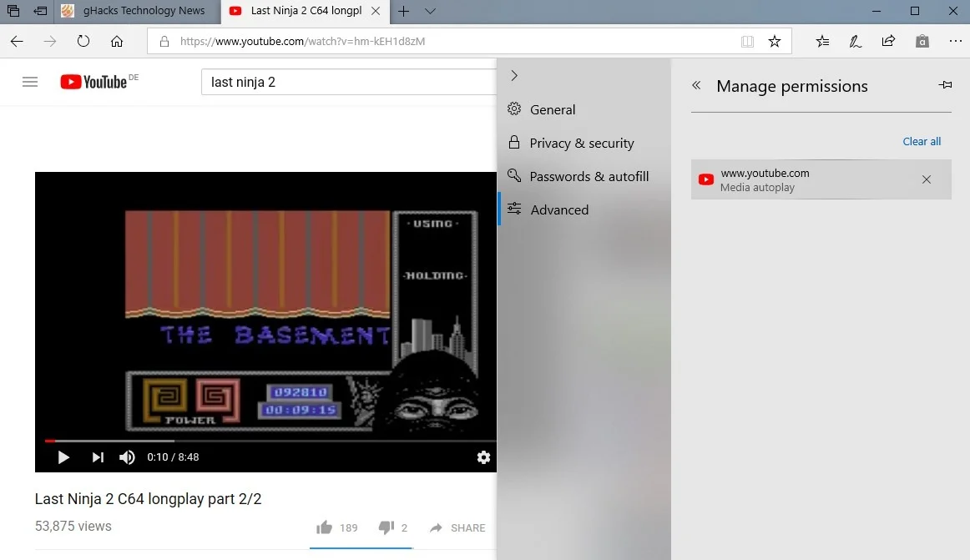Expand the tab preview chevron
The image size is (970, 560).
pyautogui.click(x=431, y=11)
